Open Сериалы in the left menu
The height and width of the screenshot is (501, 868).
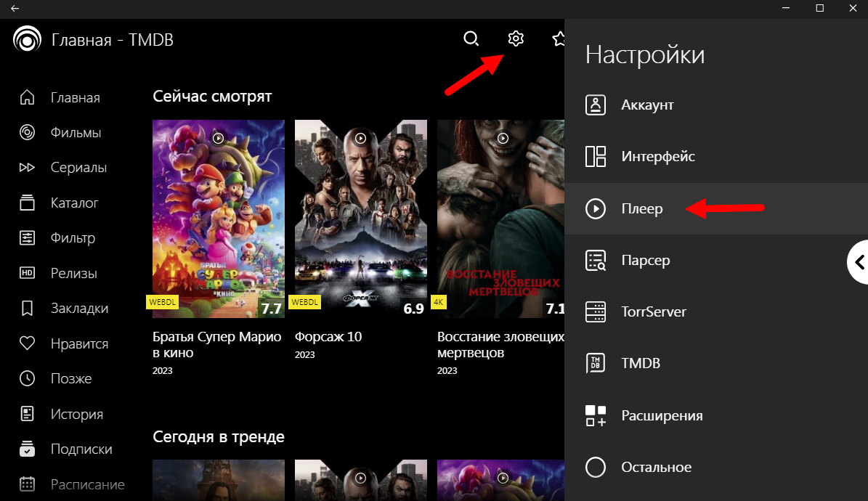coord(78,167)
